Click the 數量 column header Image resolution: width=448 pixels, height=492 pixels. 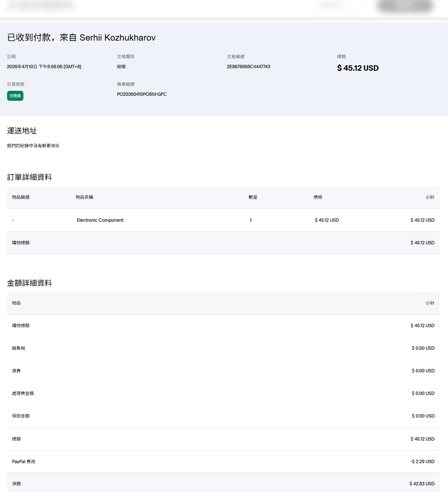[253, 197]
